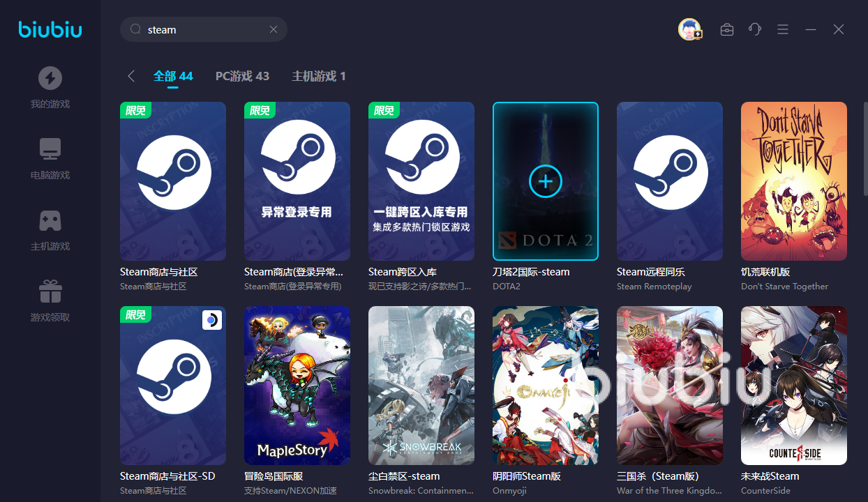Clear the steam search with the X icon
Viewport: 868px width, 502px height.
(x=274, y=29)
